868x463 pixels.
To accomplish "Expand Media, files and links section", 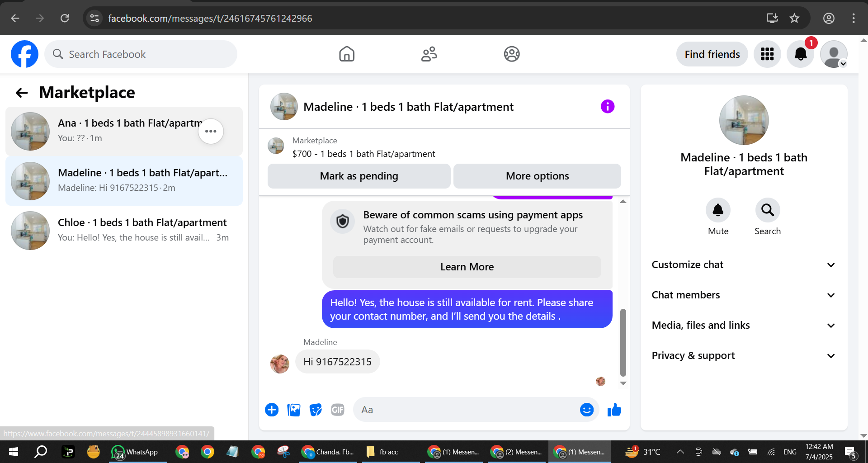I will click(744, 326).
